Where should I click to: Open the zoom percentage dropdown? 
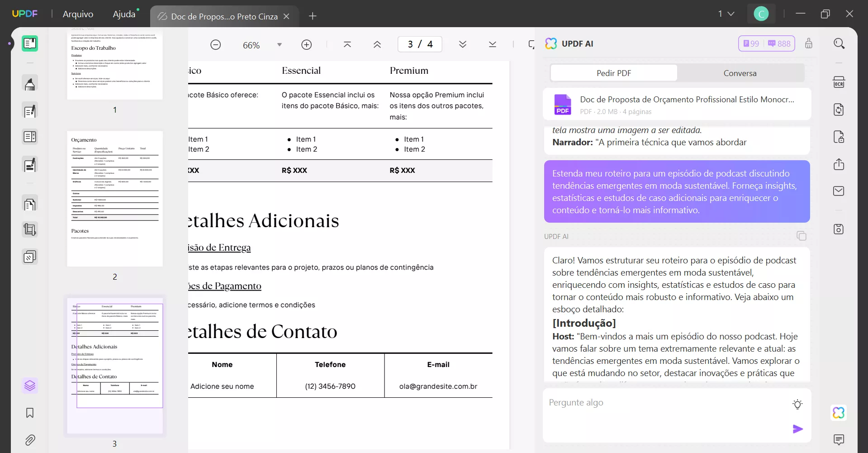pos(280,44)
